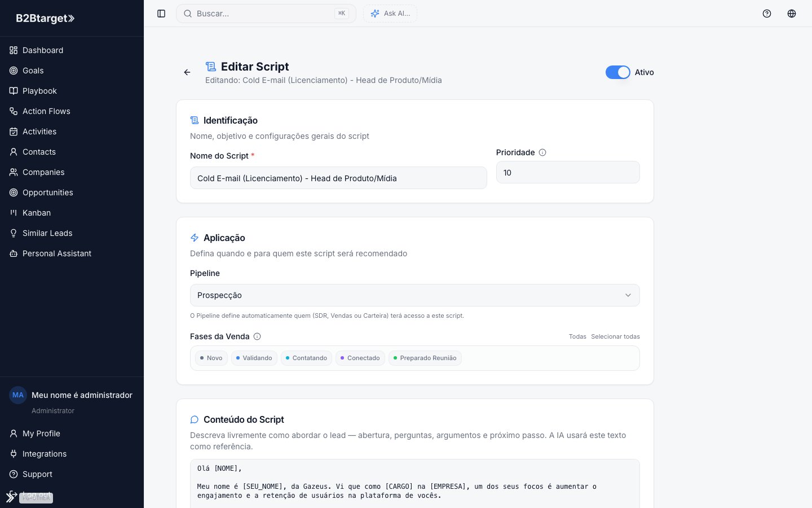
Task: Click the Kanban board icon
Action: point(14,213)
